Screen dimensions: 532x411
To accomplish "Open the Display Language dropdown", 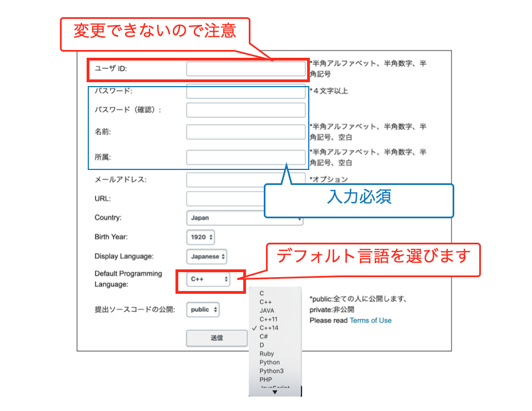I will pyautogui.click(x=206, y=257).
